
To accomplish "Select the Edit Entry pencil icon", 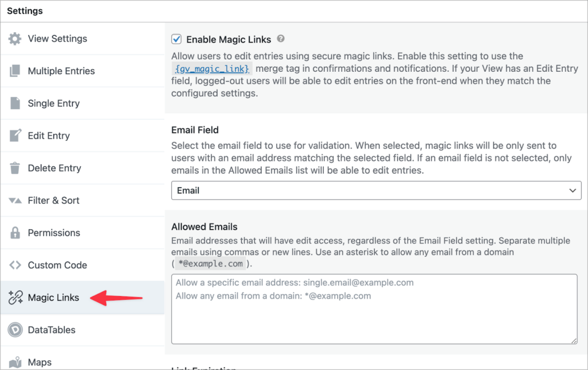I will 16,136.
